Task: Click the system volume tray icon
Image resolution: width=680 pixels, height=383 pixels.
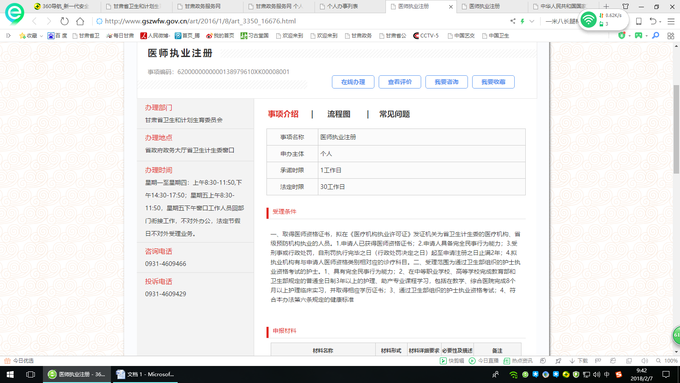Action: [597, 374]
